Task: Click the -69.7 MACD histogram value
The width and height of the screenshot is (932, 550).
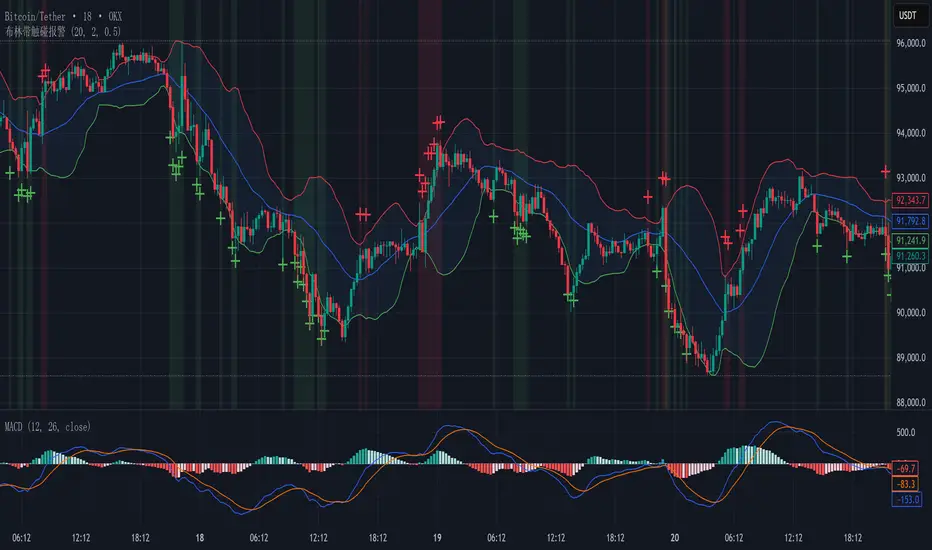Action: [x=907, y=469]
